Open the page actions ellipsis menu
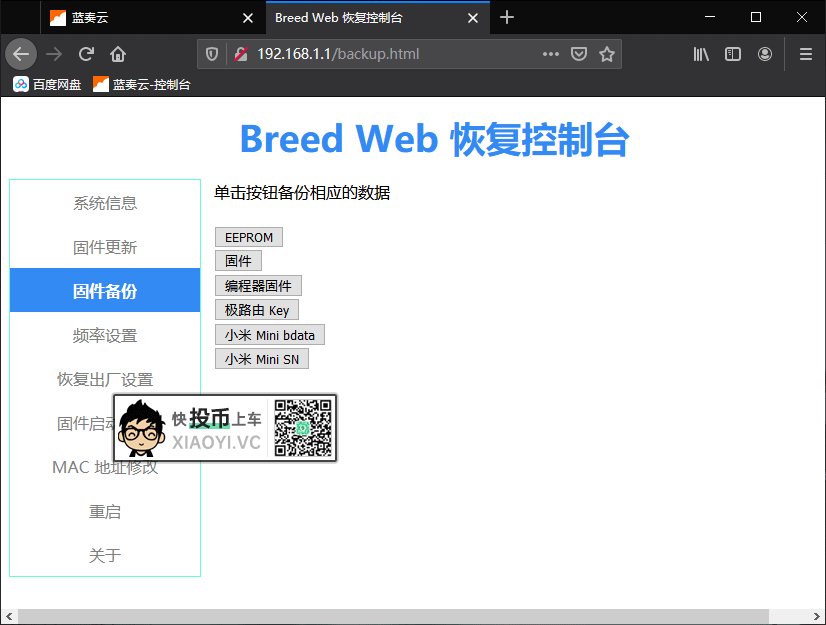Screen dimensions: 826x625 [x=548, y=54]
